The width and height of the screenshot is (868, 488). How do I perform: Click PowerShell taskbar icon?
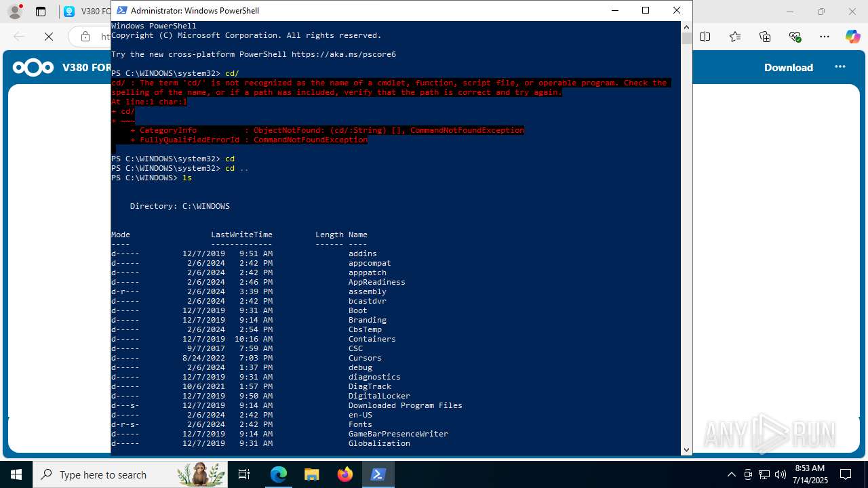378,474
